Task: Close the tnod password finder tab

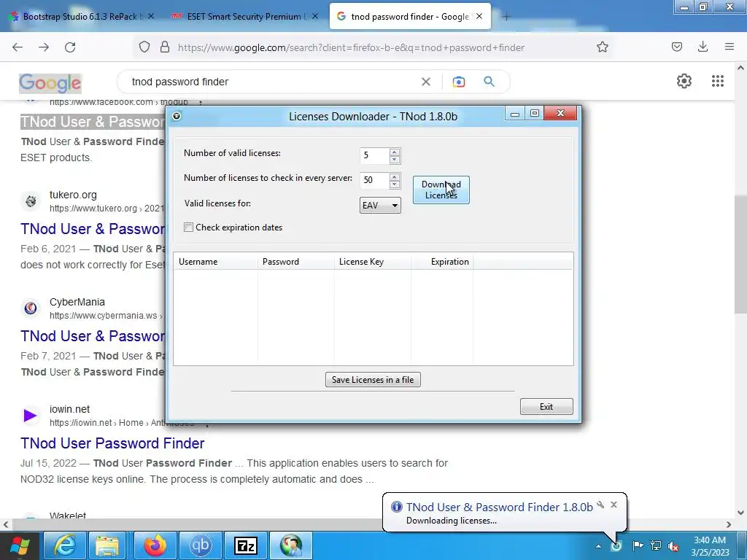Action: pos(479,16)
